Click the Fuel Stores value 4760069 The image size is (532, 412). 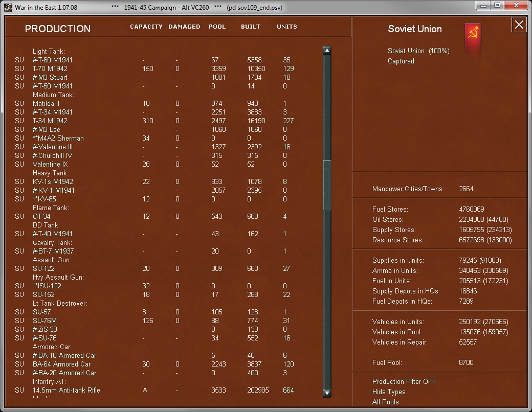click(472, 209)
